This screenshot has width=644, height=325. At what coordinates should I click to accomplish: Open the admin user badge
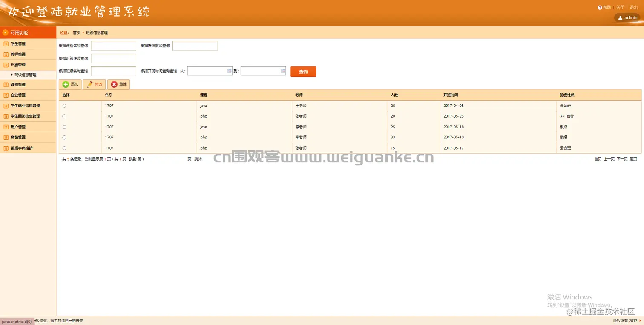(x=627, y=17)
